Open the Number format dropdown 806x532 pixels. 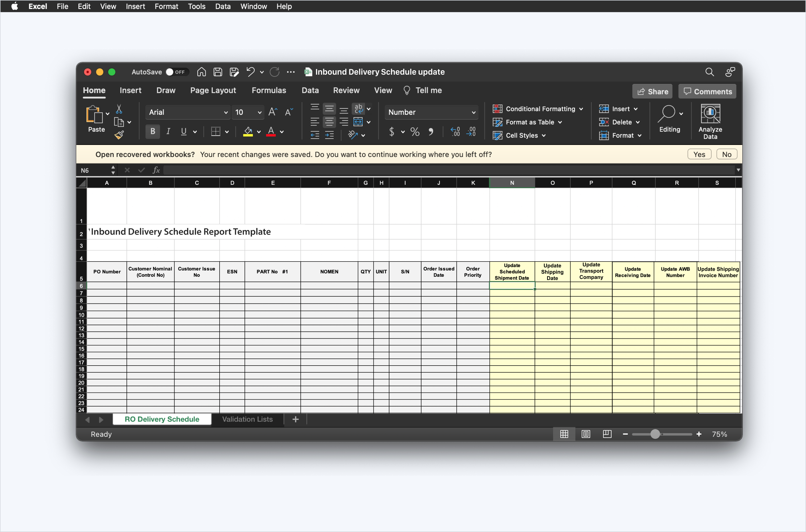(473, 112)
